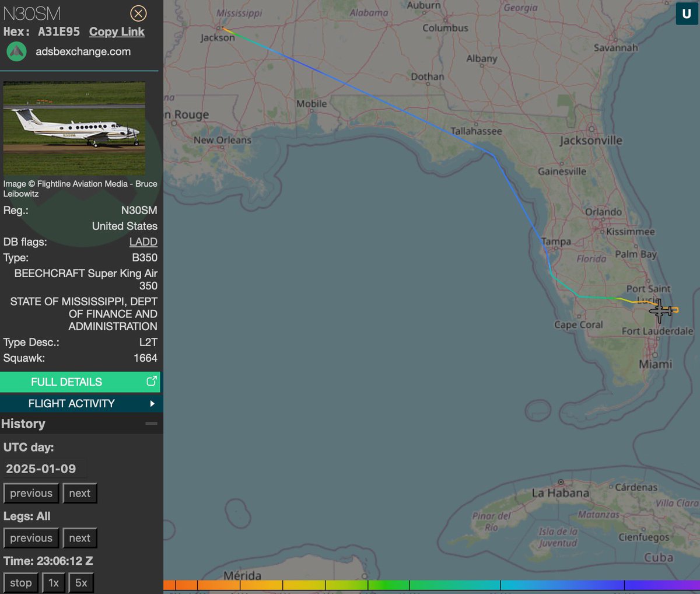Go to the previous UTC day

coord(31,493)
